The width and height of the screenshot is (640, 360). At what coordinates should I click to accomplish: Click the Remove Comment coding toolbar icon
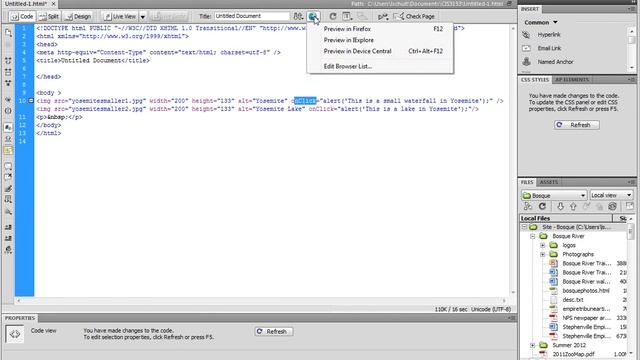click(8, 177)
